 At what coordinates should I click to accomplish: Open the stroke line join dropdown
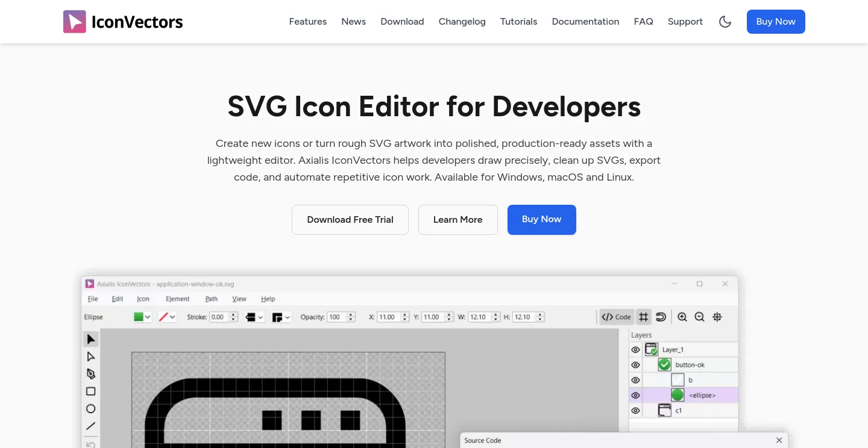click(x=281, y=317)
